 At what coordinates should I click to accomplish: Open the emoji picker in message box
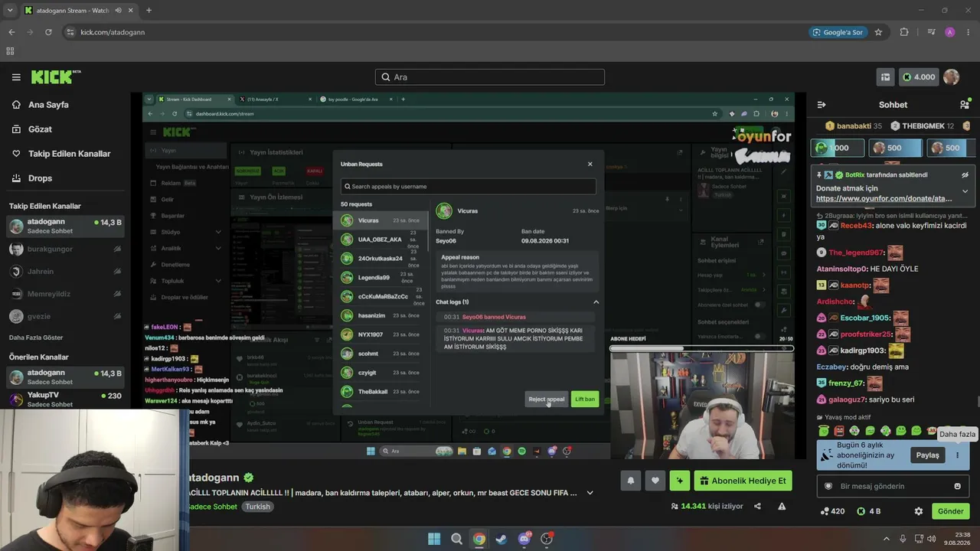(957, 486)
